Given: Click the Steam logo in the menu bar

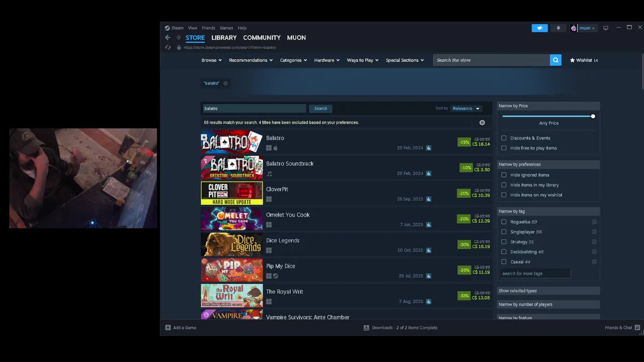Looking at the screenshot, I should coord(168,28).
